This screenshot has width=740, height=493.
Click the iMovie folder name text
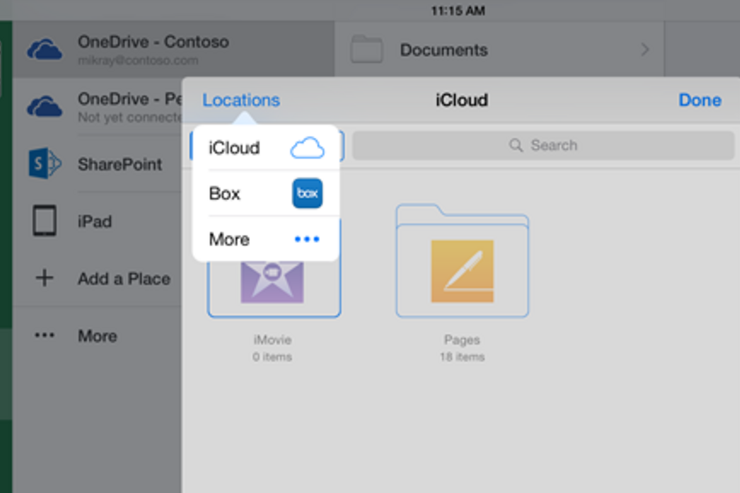pyautogui.click(x=272, y=340)
